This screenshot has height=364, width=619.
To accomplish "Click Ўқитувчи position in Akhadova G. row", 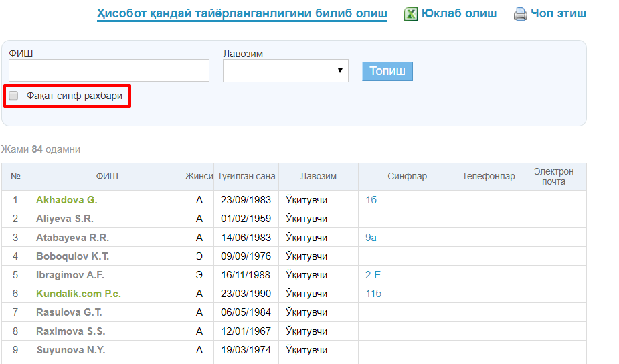I will pos(306,200).
